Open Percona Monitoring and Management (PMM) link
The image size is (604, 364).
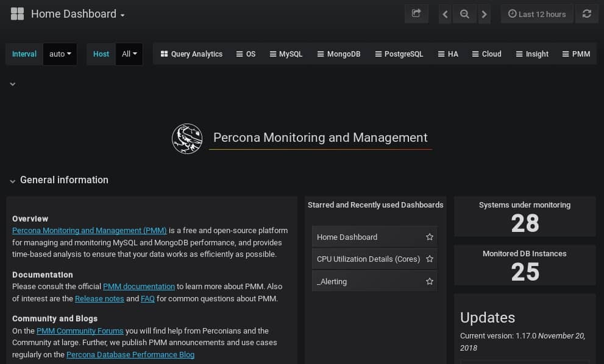(x=90, y=231)
